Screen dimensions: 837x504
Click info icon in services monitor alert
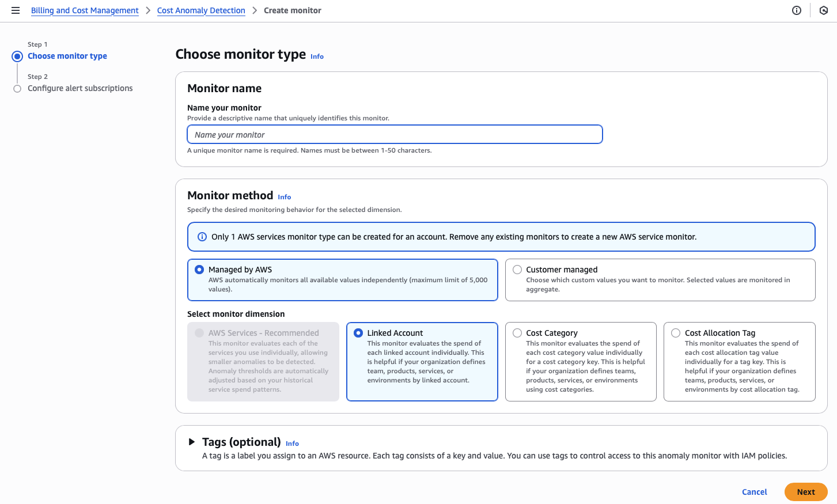[x=202, y=237]
